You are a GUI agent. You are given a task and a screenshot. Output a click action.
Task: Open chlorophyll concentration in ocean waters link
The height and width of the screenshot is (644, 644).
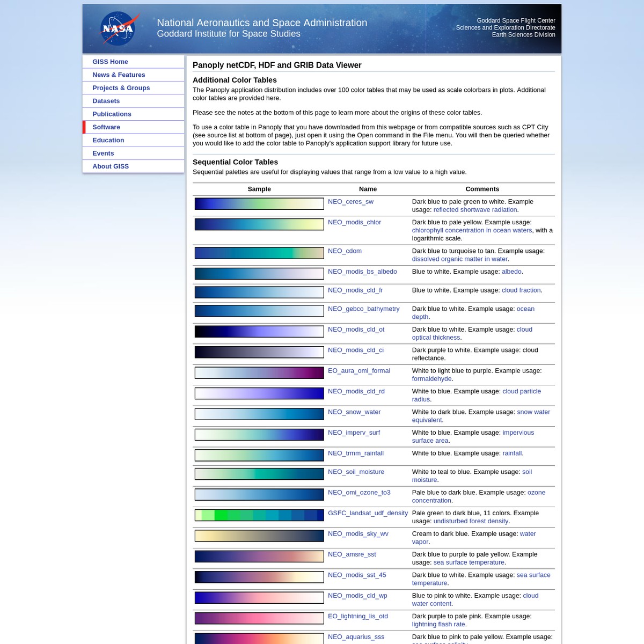pyautogui.click(x=472, y=230)
